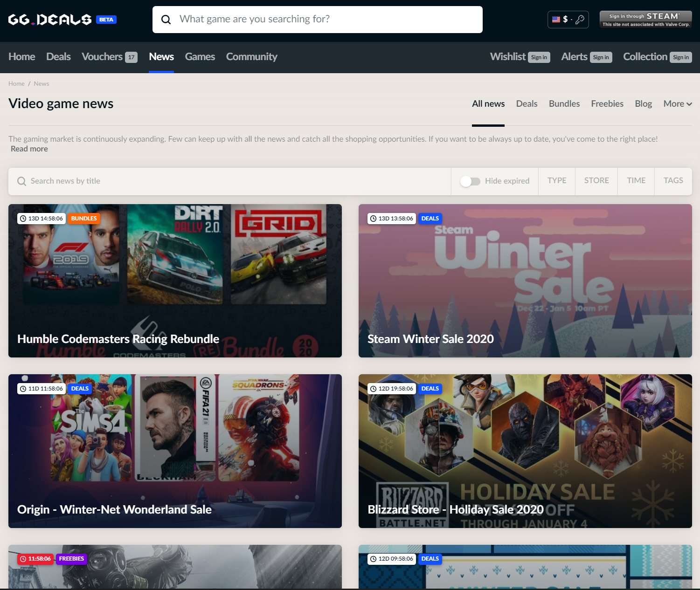Open the TAGS filter dropdown

tap(673, 181)
